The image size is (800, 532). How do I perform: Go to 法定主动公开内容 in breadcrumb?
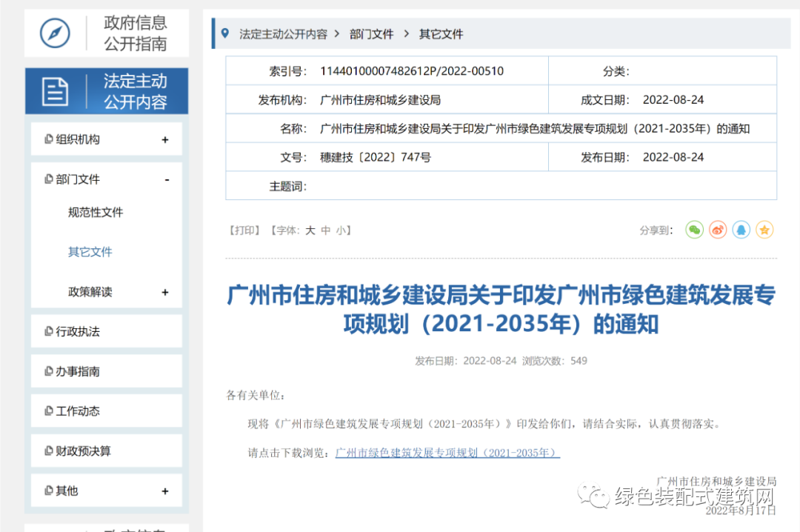tap(283, 34)
